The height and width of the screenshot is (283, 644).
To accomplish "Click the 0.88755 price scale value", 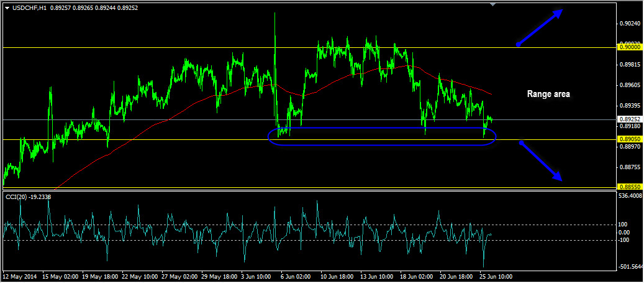I will pos(630,167).
